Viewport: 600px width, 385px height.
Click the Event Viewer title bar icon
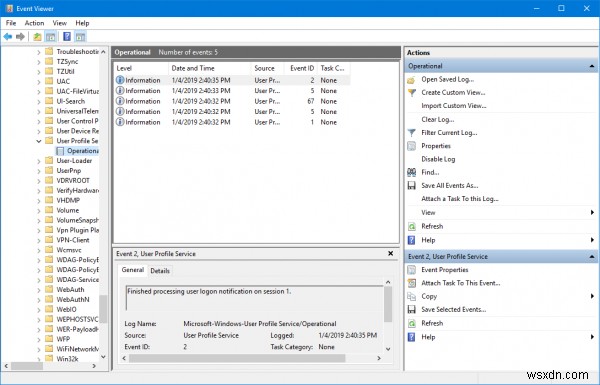pos(10,8)
